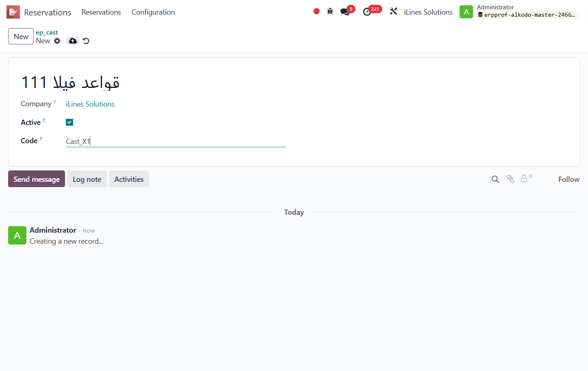Click Administrator avatar in chatter message
Viewport: 588px width, 371px height.
(x=17, y=235)
